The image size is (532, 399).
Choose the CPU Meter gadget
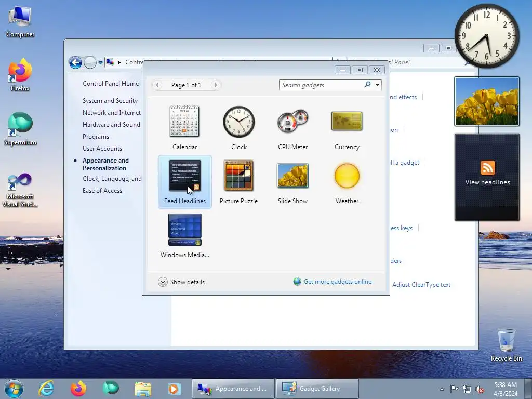click(293, 128)
